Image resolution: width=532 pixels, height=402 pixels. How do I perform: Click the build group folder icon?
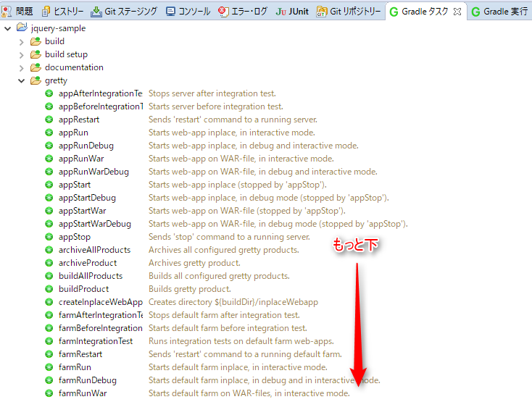click(36, 41)
